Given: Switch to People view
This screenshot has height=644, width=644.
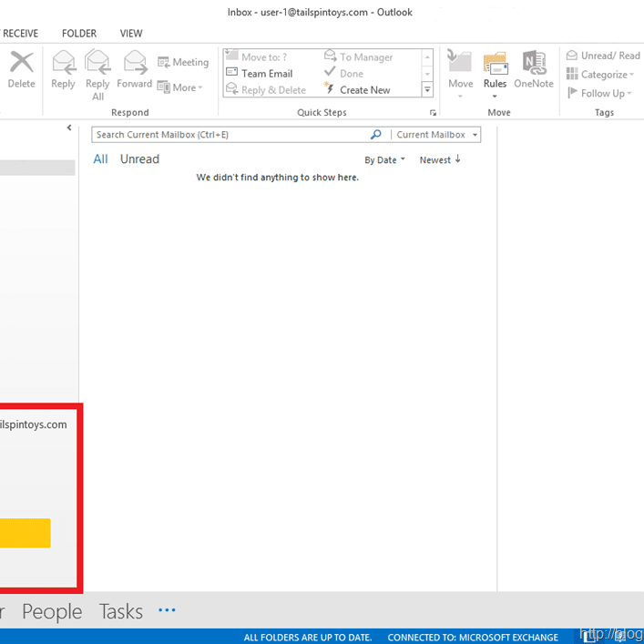Looking at the screenshot, I should pyautogui.click(x=52, y=611).
